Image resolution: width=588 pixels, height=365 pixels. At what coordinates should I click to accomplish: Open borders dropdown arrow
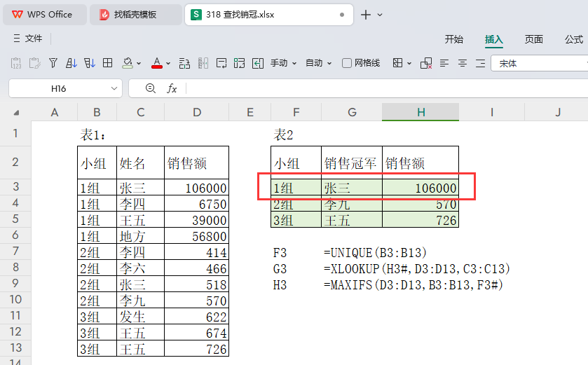point(409,63)
